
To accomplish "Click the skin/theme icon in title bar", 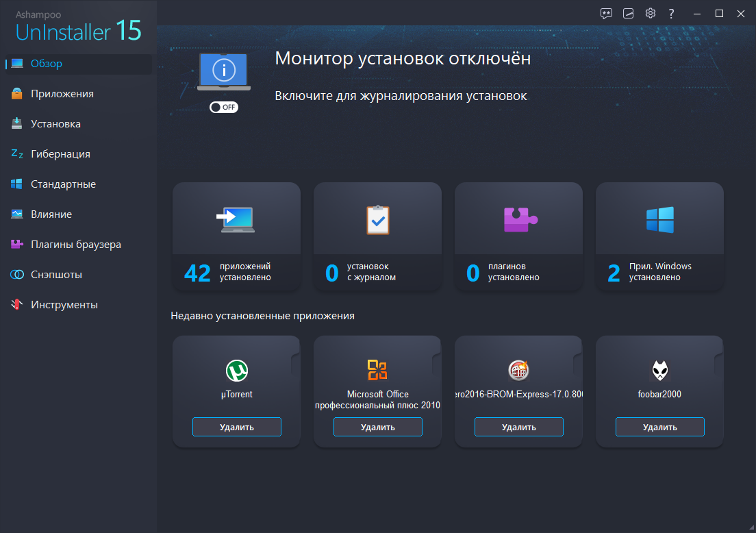I will [x=628, y=14].
